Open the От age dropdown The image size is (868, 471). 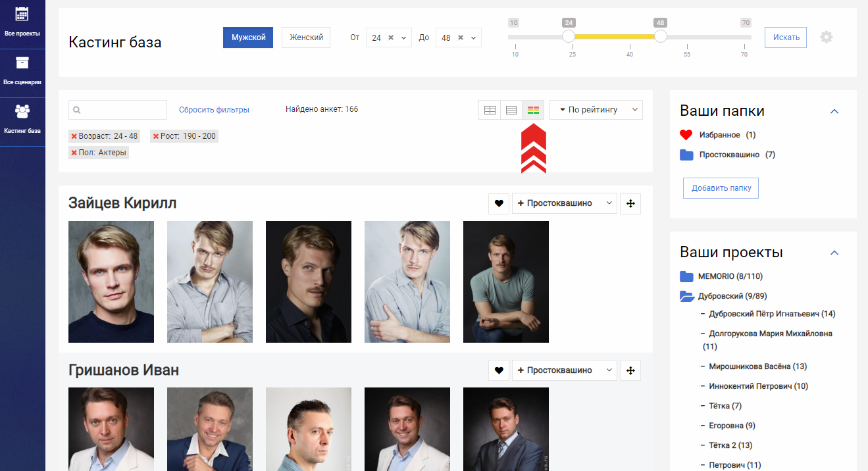404,38
